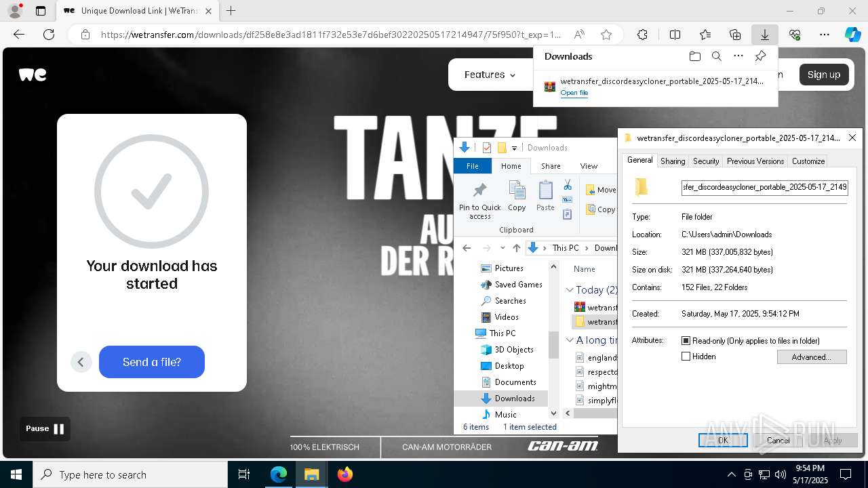Collapse the Today (2) group
Viewport: 868px width, 488px height.
[570, 290]
